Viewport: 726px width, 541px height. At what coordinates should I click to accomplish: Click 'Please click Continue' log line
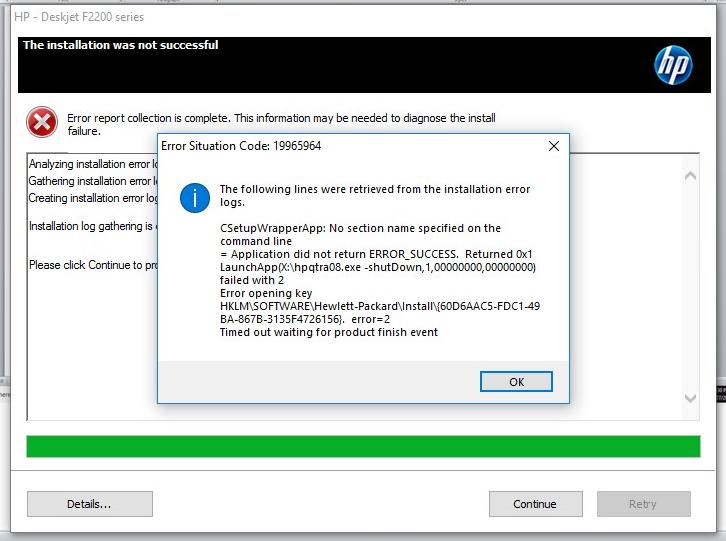93,265
